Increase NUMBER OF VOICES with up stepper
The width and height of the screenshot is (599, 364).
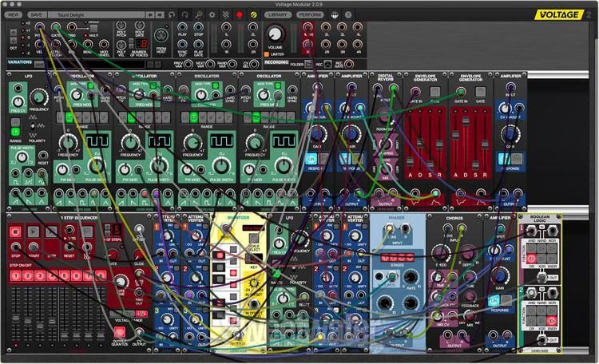[x=131, y=41]
